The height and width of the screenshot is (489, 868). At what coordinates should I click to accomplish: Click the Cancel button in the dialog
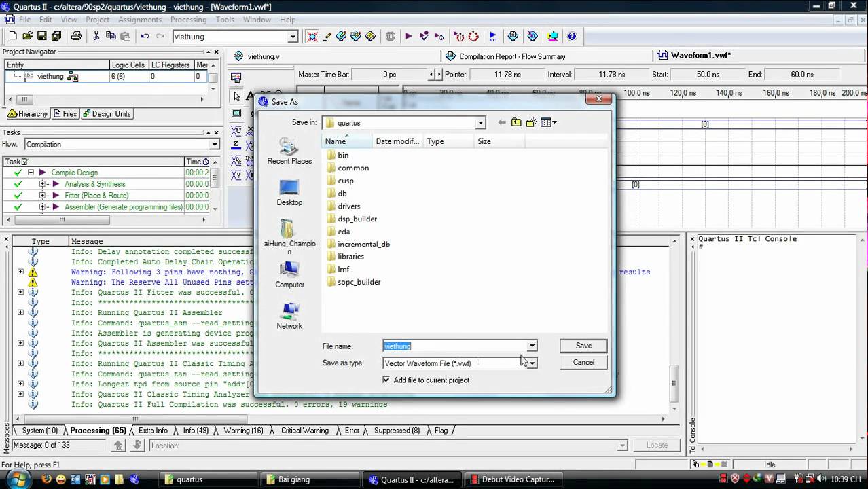point(583,362)
